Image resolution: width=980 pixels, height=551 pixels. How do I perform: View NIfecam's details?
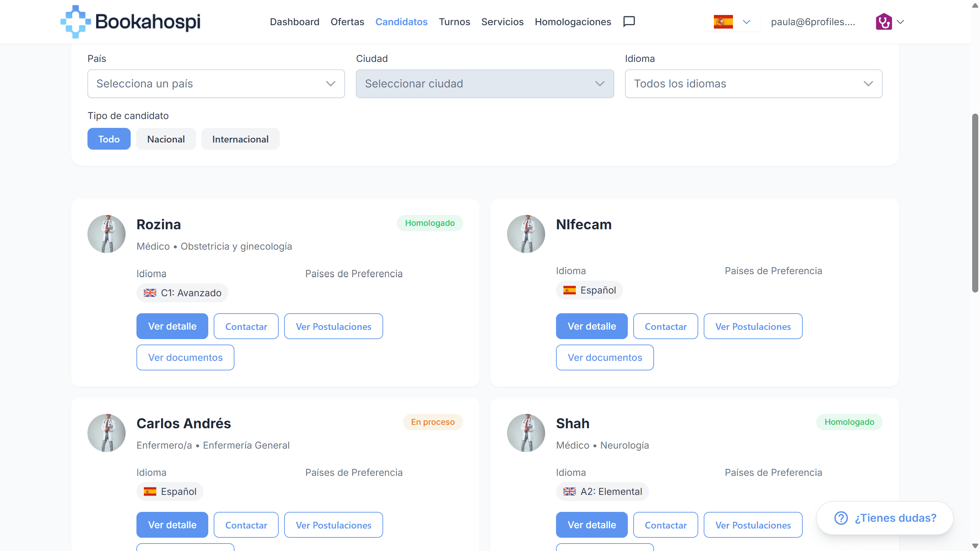click(x=592, y=326)
